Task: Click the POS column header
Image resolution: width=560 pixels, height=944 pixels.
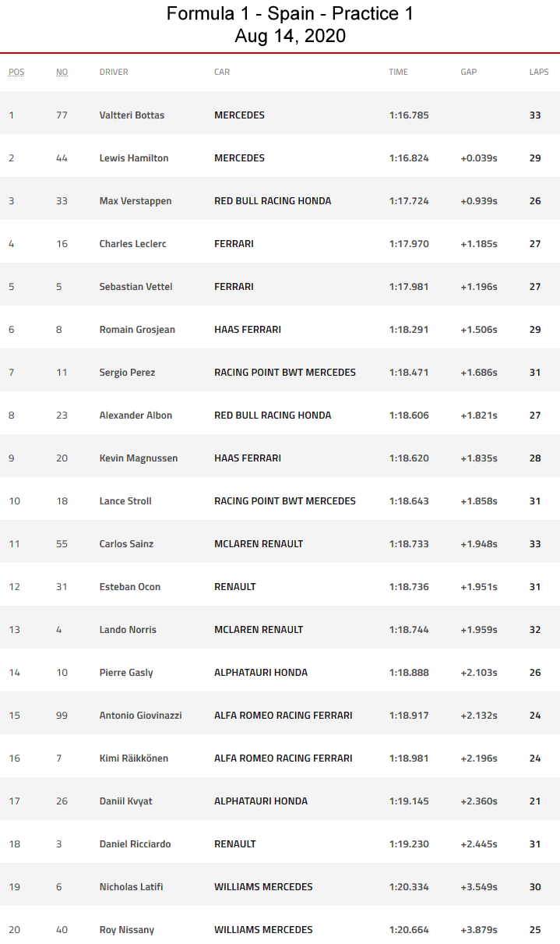Action: click(16, 72)
